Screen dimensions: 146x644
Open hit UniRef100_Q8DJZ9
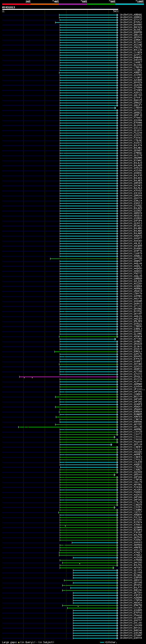[131, 35]
